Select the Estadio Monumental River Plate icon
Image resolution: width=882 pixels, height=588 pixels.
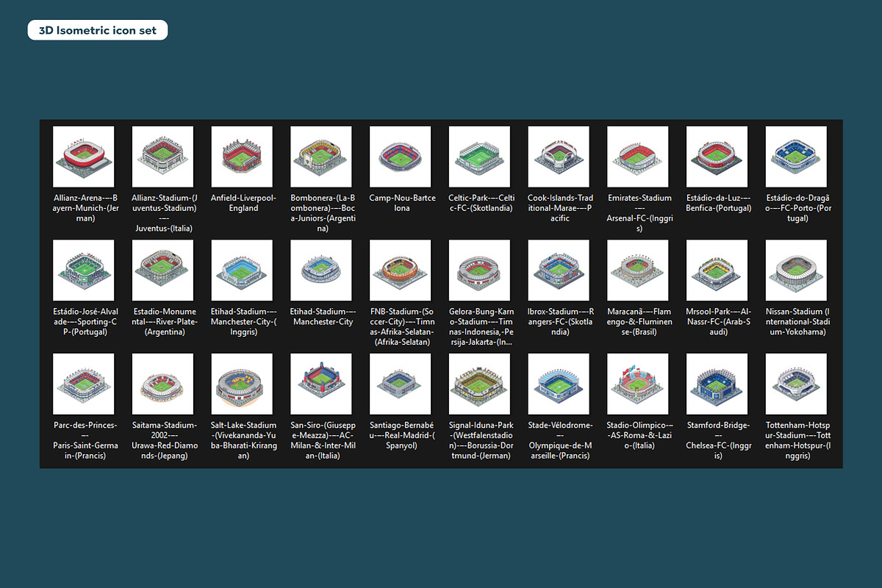coord(163,270)
